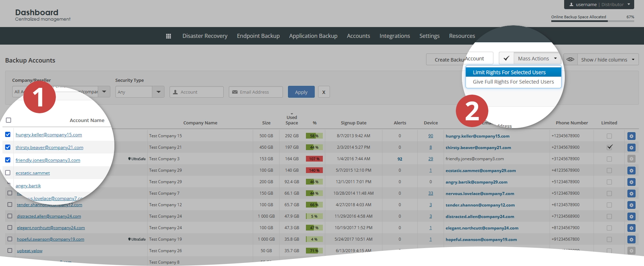644x266 pixels.
Task: Navigate to Accounts menu
Action: (x=358, y=36)
